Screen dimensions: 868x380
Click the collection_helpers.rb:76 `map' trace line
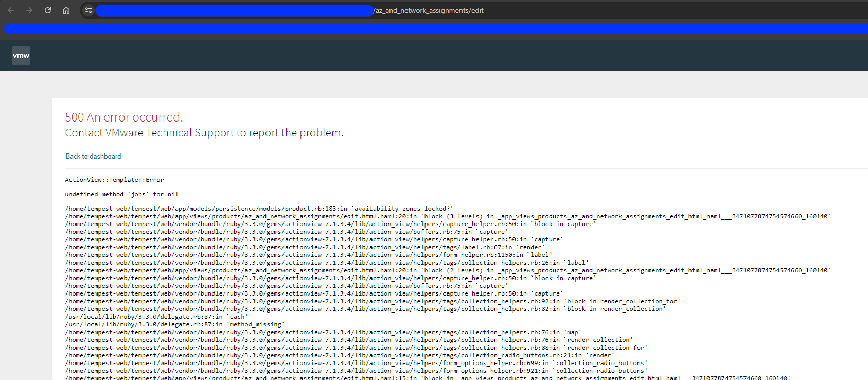click(323, 332)
